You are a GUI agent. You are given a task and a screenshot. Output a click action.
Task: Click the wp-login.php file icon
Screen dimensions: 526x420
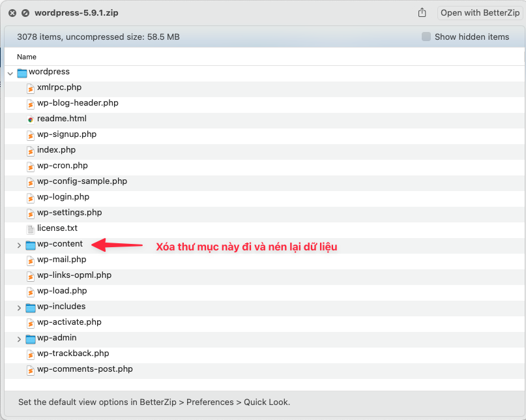pos(31,198)
